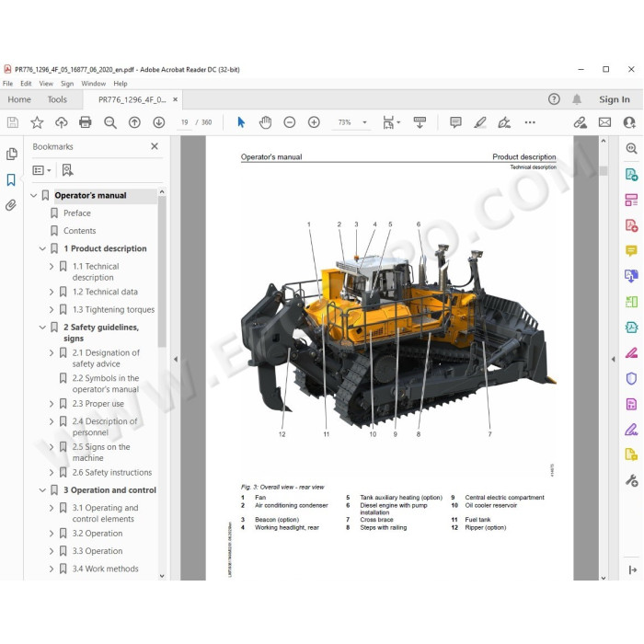Image resolution: width=644 pixels, height=644 pixels.
Task: Open Export PDF tool in right pane
Action: (631, 174)
